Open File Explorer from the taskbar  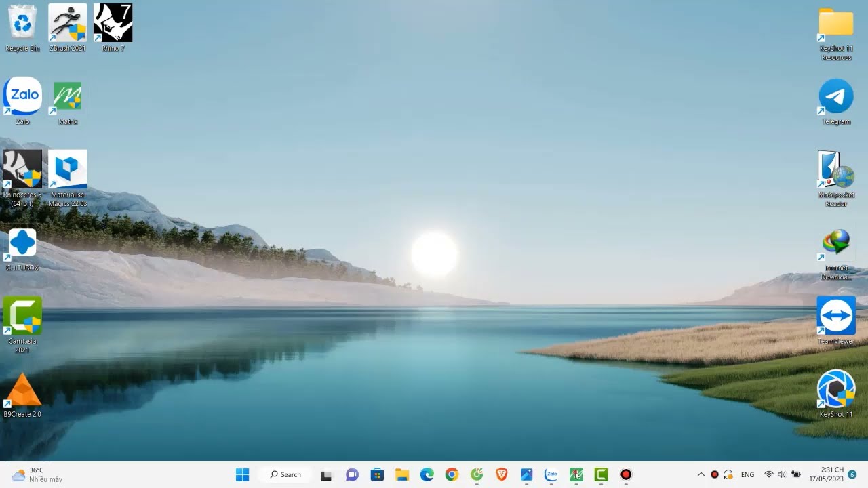[402, 474]
